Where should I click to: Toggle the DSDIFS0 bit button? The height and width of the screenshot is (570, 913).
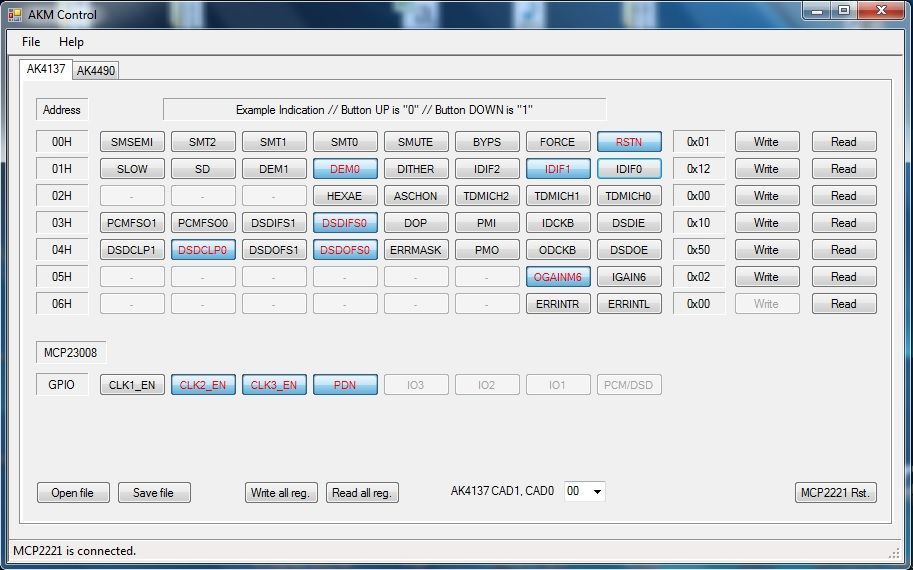pyautogui.click(x=345, y=223)
